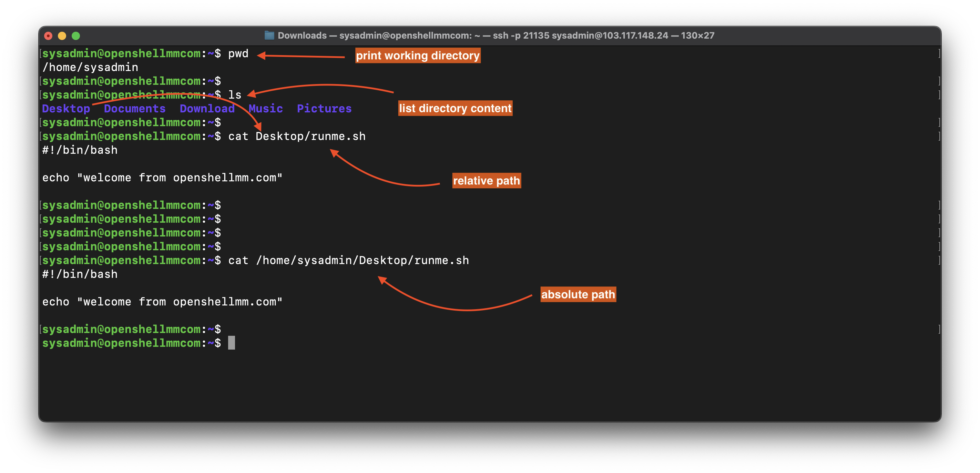Click the green fullscreen window button

click(76, 36)
